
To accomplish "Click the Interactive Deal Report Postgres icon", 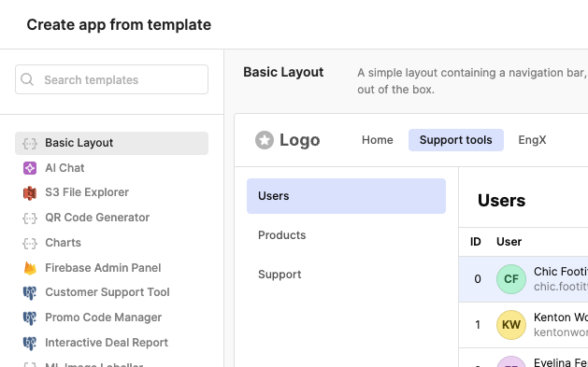I will [30, 343].
